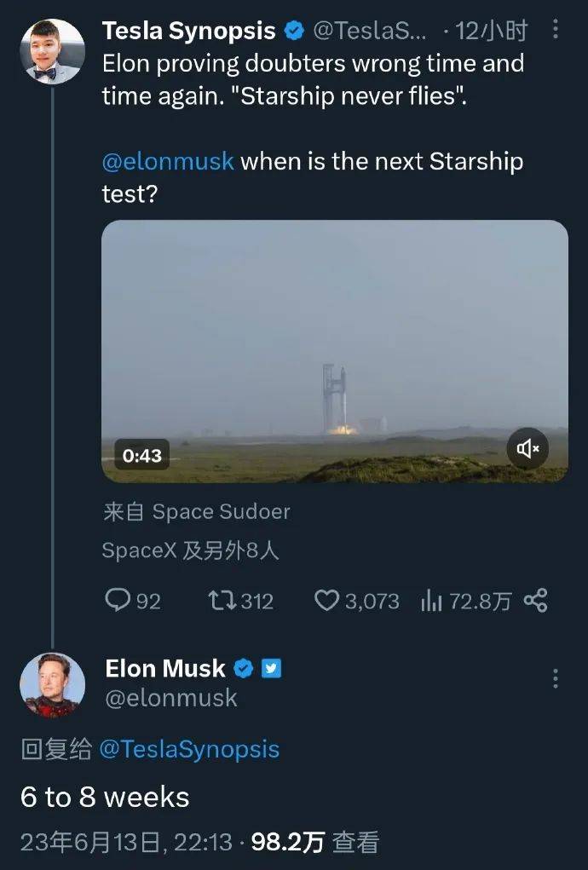Screen dimensions: 588x870
Task: Open the @TeslaSynopsis reply link
Action: pos(189,749)
